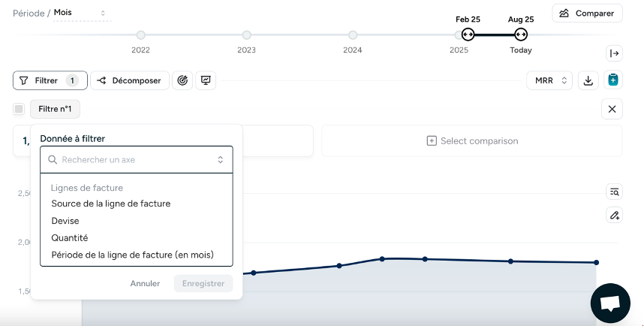
Task: Choose the Devise filter option
Action: coord(65,221)
